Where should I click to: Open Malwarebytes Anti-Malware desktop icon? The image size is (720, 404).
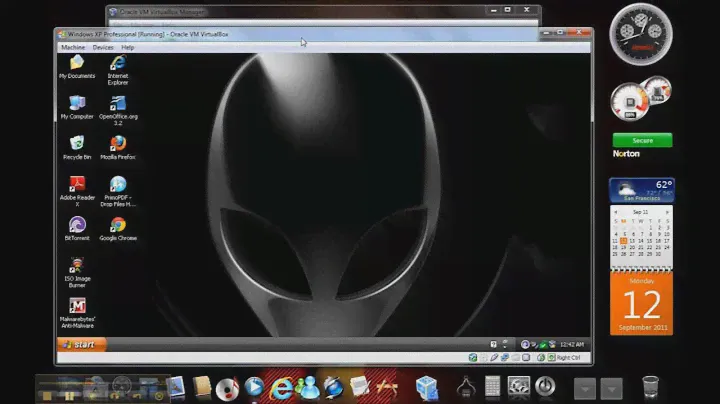coord(77,307)
